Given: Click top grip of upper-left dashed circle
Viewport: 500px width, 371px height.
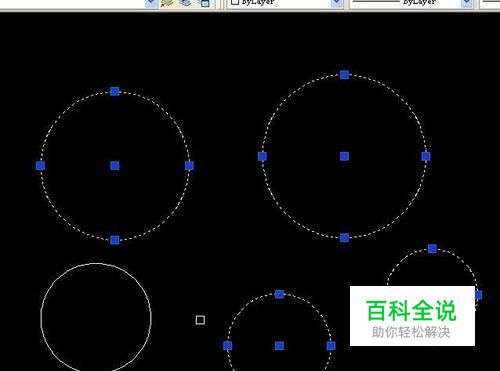Looking at the screenshot, I should pyautogui.click(x=115, y=91).
